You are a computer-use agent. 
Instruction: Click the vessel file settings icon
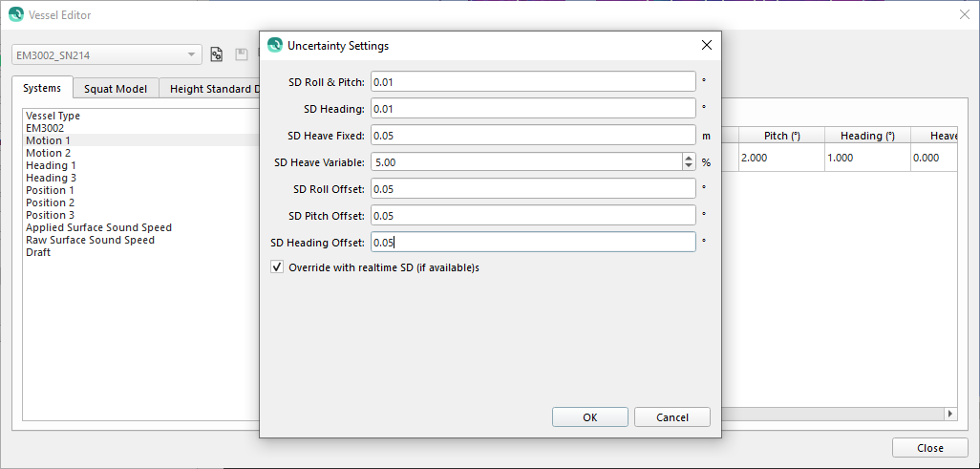tap(217, 54)
